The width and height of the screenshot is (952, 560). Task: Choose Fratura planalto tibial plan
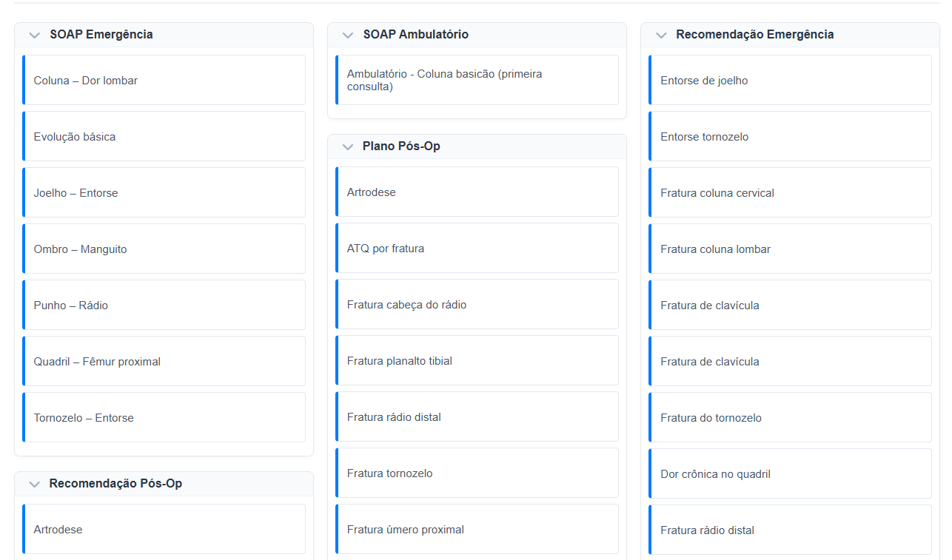477,361
